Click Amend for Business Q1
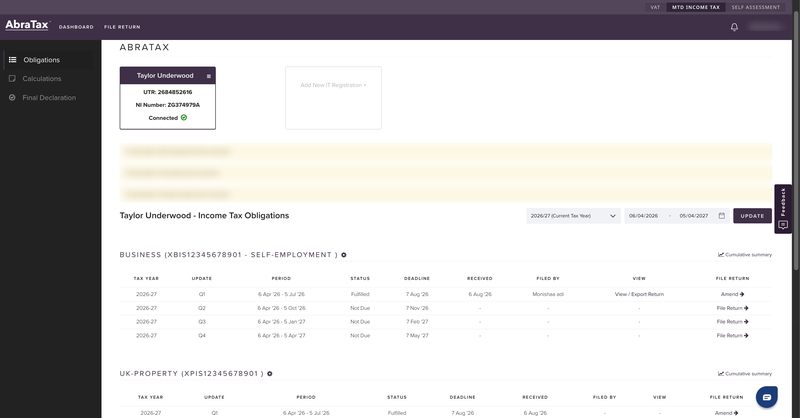Image resolution: width=800 pixels, height=418 pixels. tap(732, 294)
